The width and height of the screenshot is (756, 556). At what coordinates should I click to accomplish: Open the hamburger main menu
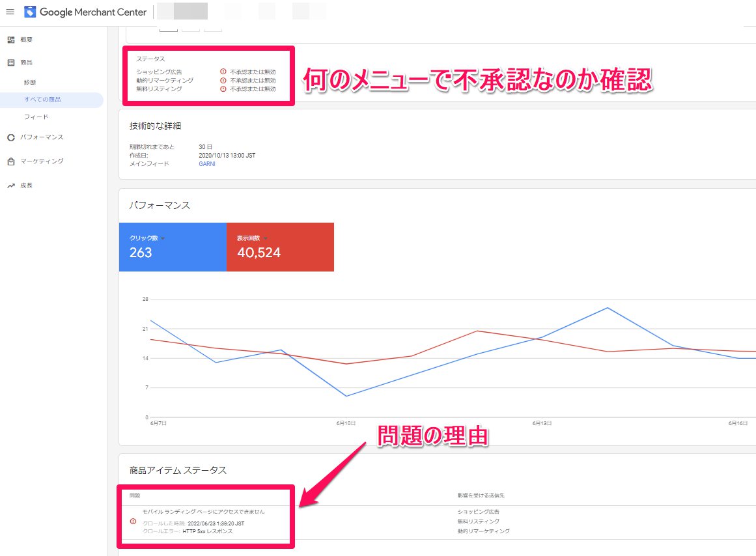tap(10, 12)
